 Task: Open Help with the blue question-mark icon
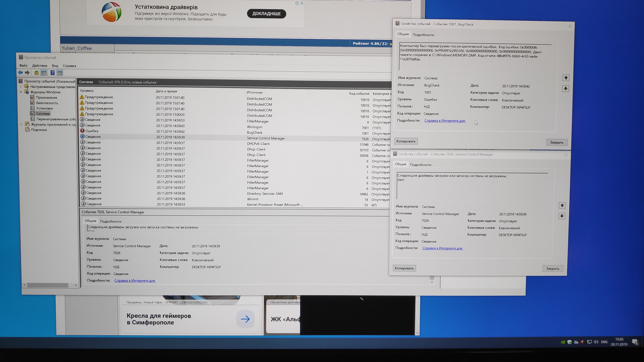pyautogui.click(x=53, y=73)
